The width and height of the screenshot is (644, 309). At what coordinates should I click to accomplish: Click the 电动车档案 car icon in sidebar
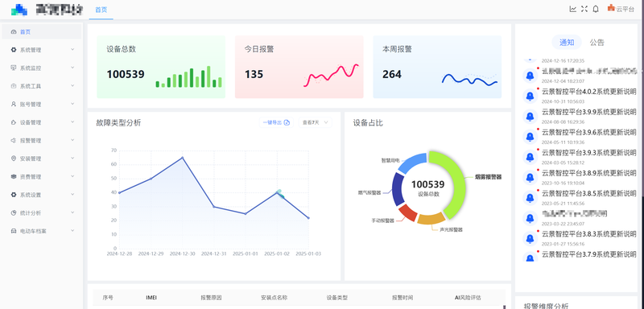click(14, 231)
